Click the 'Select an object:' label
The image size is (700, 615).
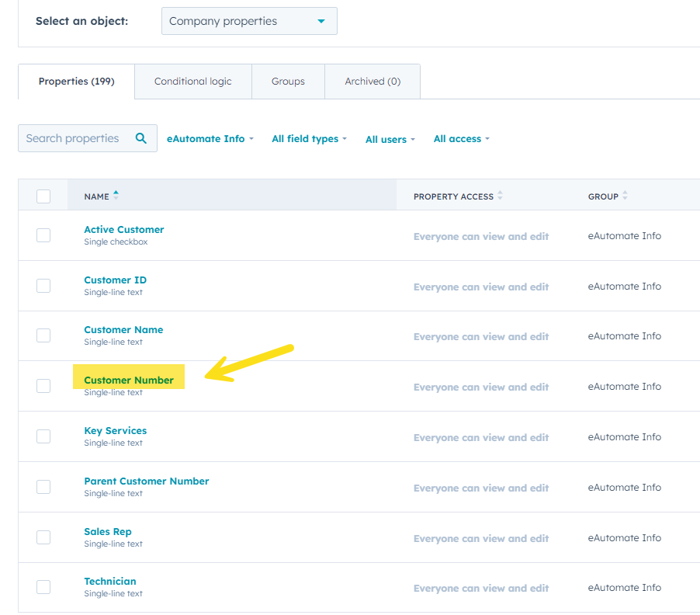coord(81,21)
